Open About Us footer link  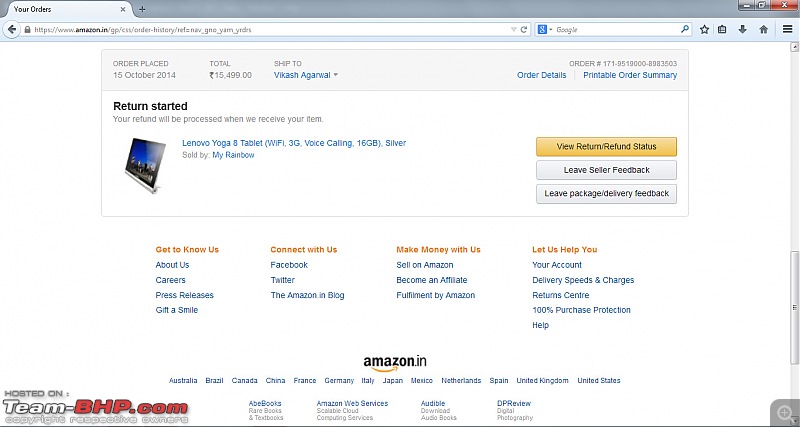pos(172,265)
